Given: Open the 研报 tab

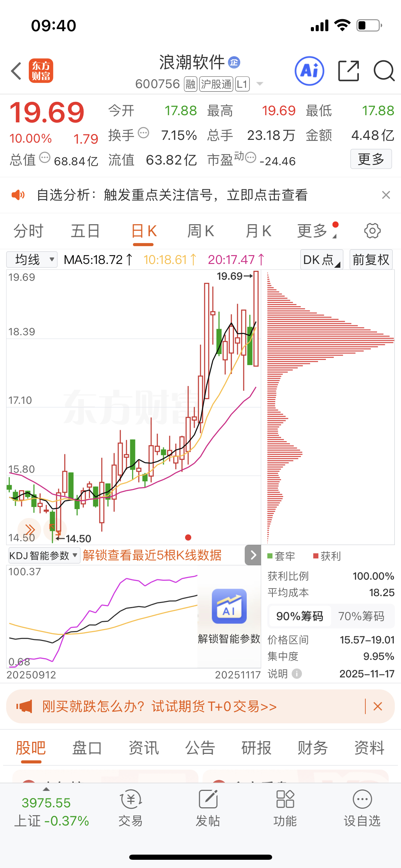Looking at the screenshot, I should (x=256, y=748).
